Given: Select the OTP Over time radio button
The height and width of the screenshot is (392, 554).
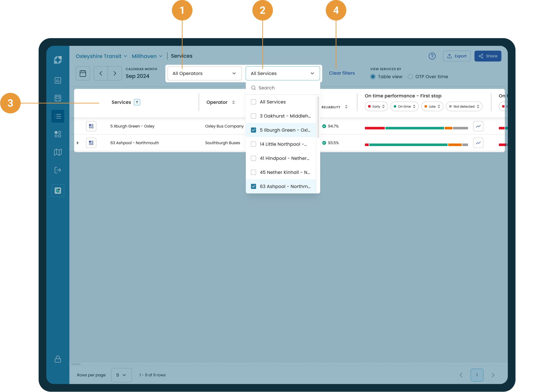Looking at the screenshot, I should point(410,77).
